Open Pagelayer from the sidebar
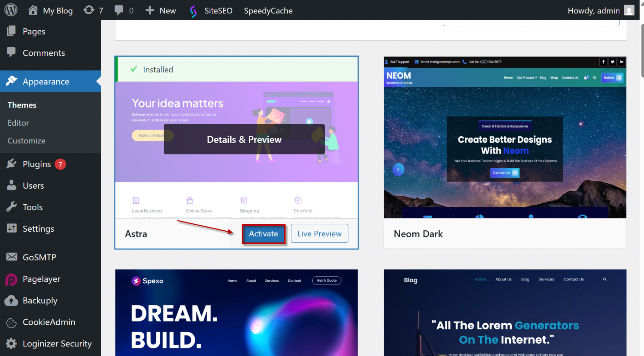Viewport: 644px width, 356px height. coord(41,279)
